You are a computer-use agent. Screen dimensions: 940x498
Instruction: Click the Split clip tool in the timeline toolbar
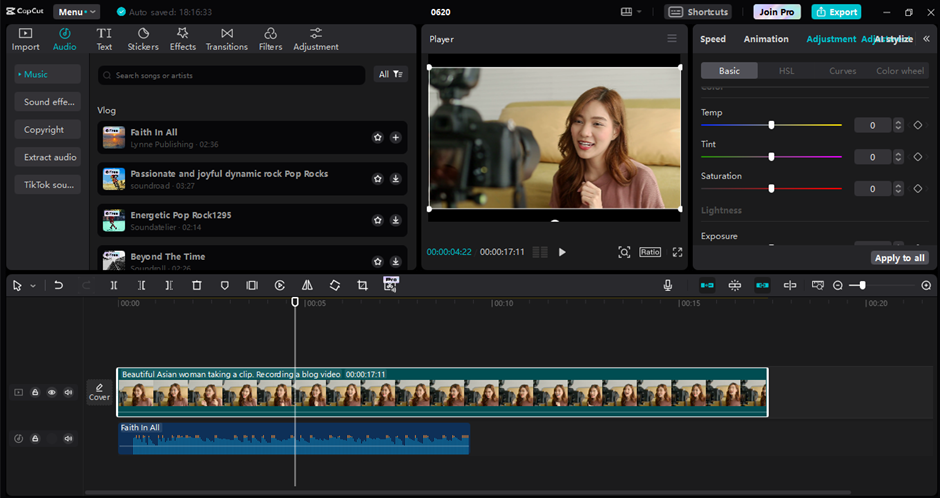coord(114,285)
